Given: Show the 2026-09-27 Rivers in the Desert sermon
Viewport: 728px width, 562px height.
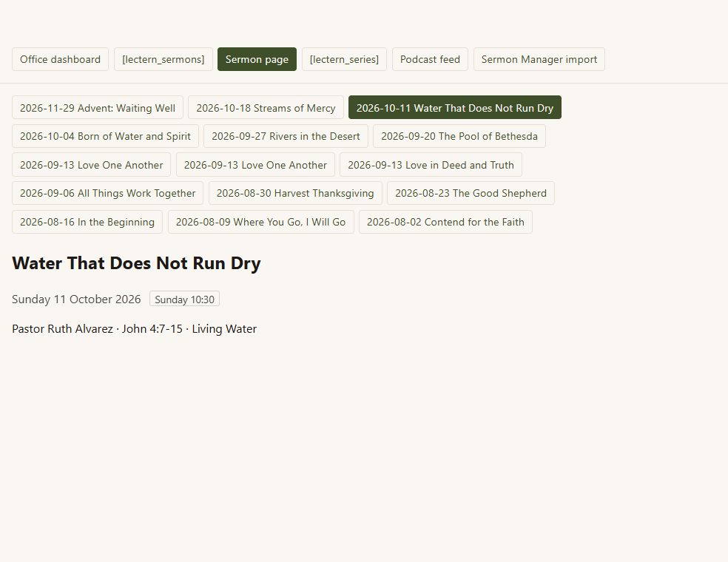Looking at the screenshot, I should tap(286, 137).
